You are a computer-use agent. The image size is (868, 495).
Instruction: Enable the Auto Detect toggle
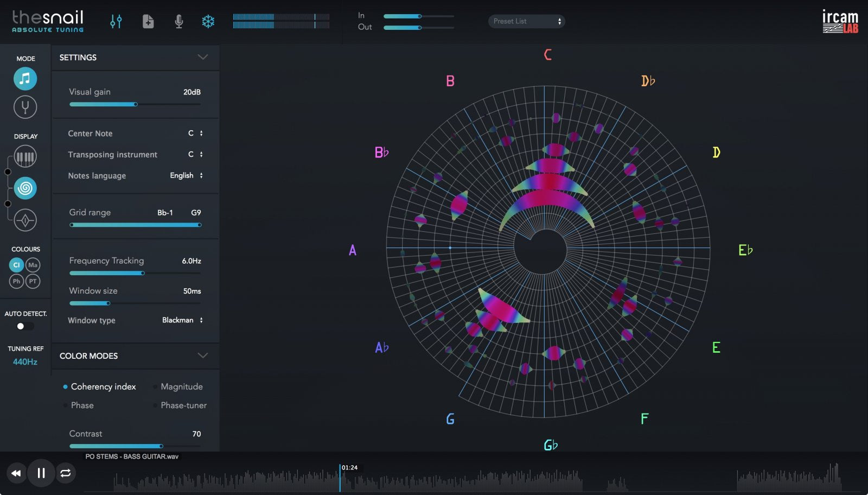25,326
